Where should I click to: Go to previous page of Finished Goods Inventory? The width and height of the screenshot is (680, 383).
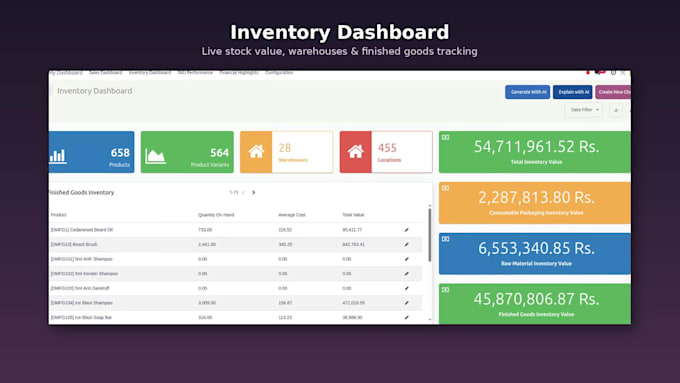pos(244,193)
